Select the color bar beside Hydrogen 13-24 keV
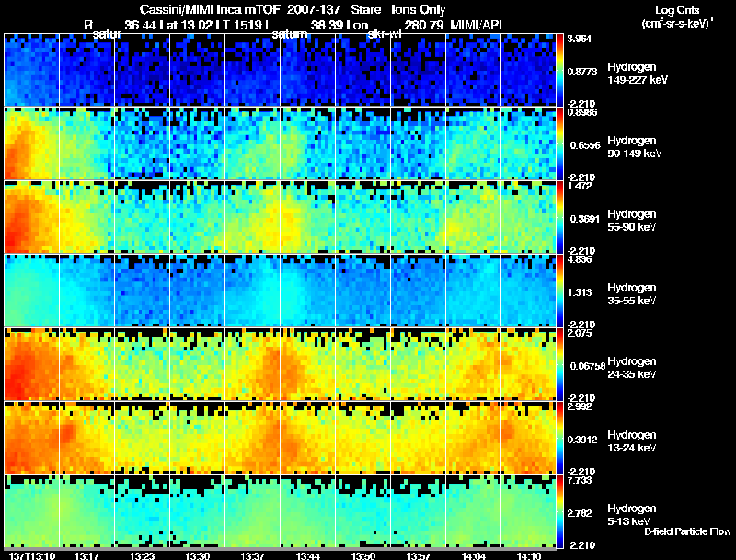 559,438
